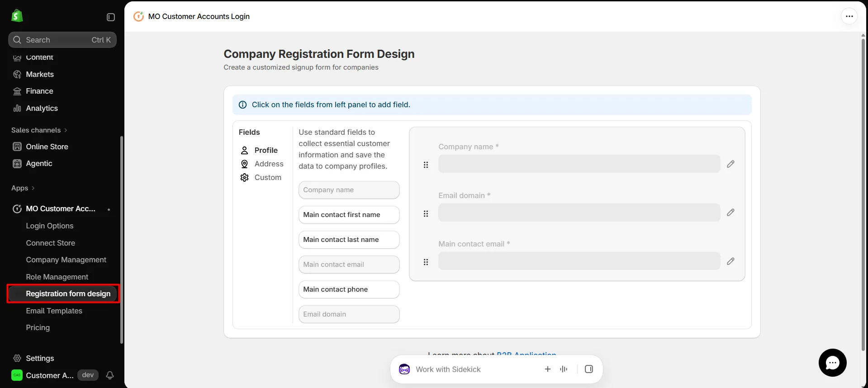This screenshot has width=868, height=388.
Task: Click the edit pencil for Email domain field
Action: pyautogui.click(x=730, y=213)
